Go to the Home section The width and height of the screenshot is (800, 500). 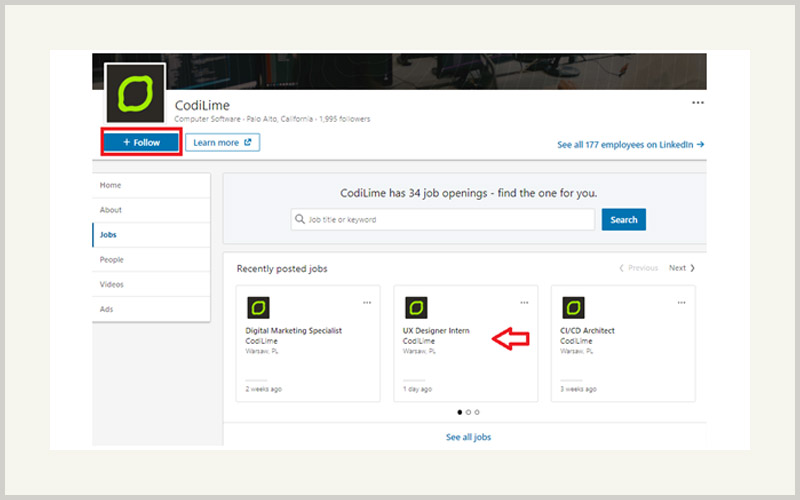click(x=151, y=185)
